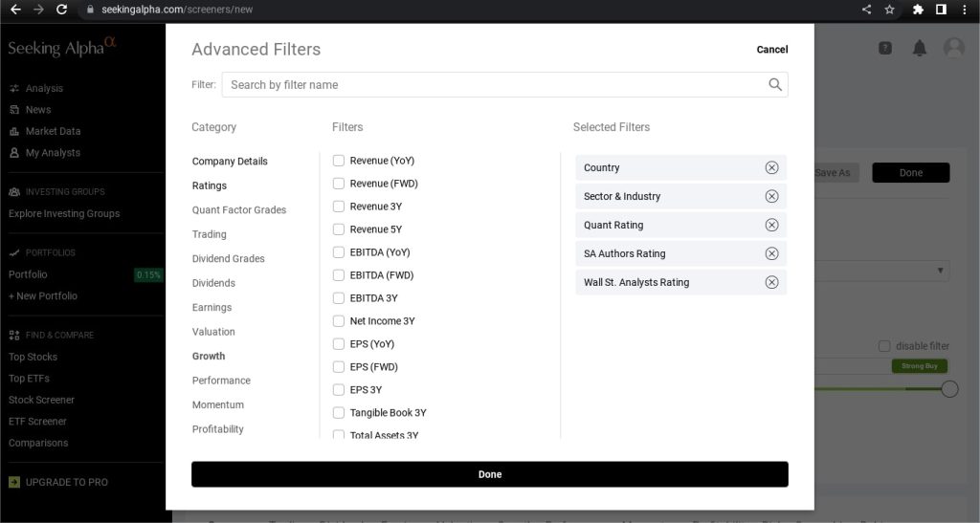This screenshot has width=980, height=523.
Task: Cancel the Advanced Filters dialog
Action: coord(771,50)
